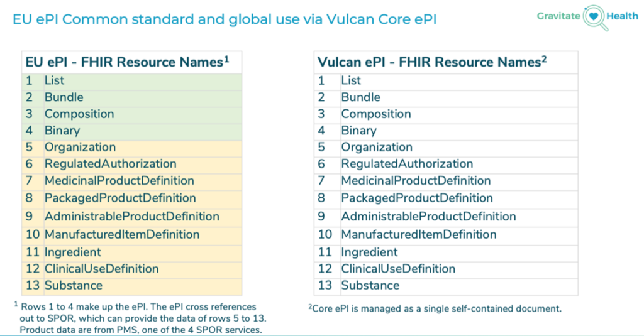
Task: Click the slide title about Vulcan Core ePI
Action: pos(225,19)
